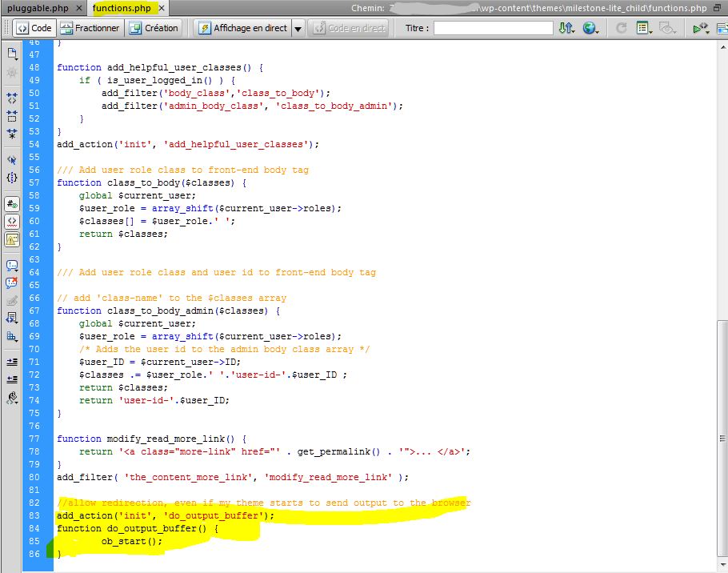Click the Expand All code icon
Viewport: 728px width, 573px height.
(x=12, y=134)
